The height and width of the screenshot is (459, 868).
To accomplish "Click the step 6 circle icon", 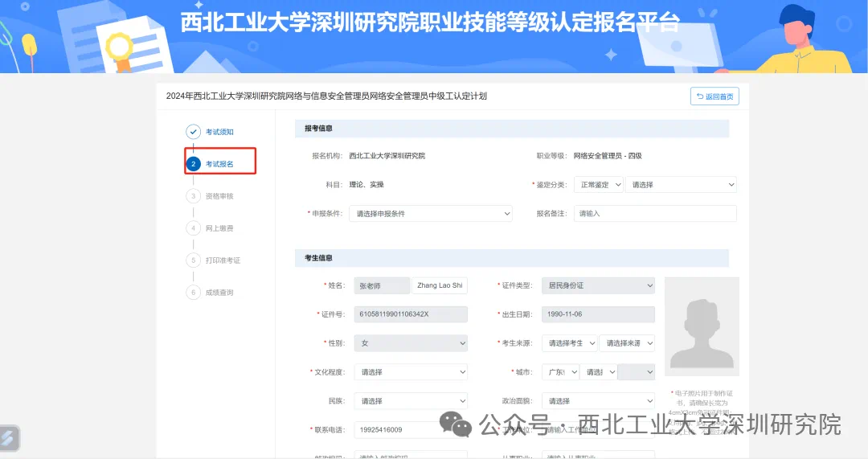I will click(x=193, y=293).
